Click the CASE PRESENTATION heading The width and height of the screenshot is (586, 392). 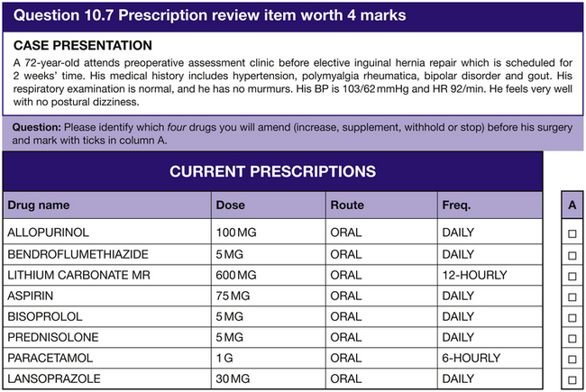84,45
